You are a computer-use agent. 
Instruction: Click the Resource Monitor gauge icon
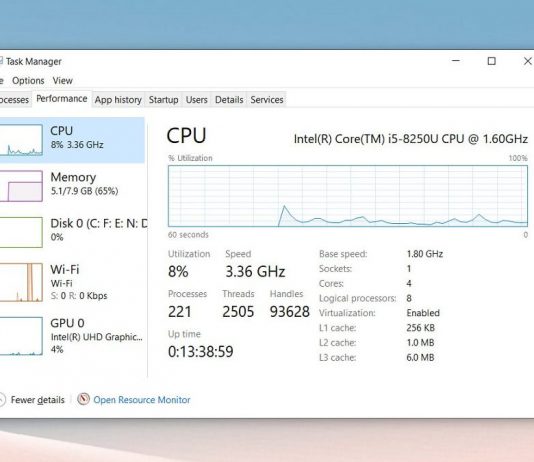83,399
